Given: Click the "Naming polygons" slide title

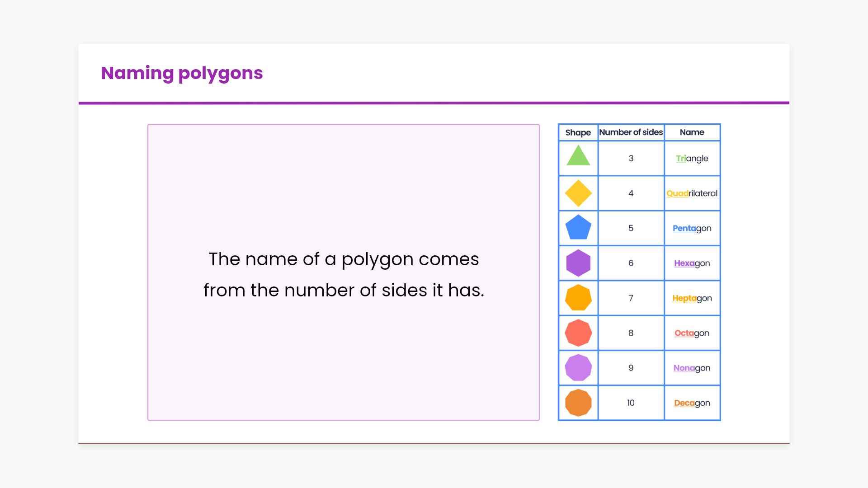Looking at the screenshot, I should 182,73.
